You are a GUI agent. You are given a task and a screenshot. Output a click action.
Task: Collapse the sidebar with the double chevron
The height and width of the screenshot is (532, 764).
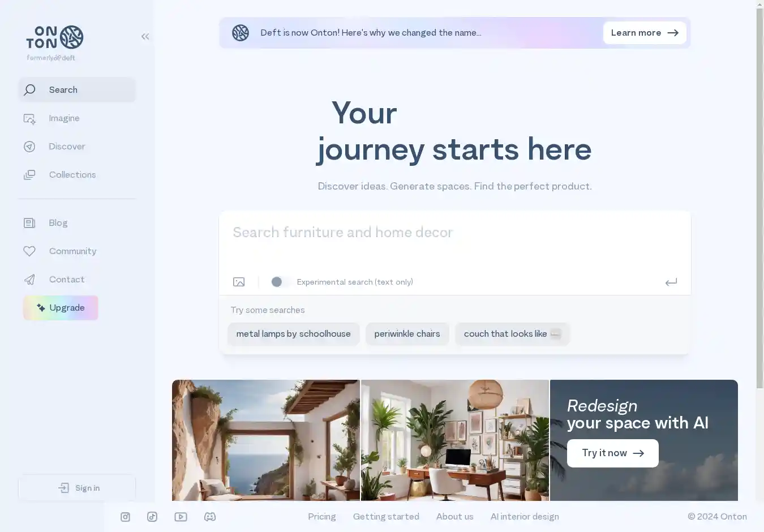pyautogui.click(x=145, y=37)
